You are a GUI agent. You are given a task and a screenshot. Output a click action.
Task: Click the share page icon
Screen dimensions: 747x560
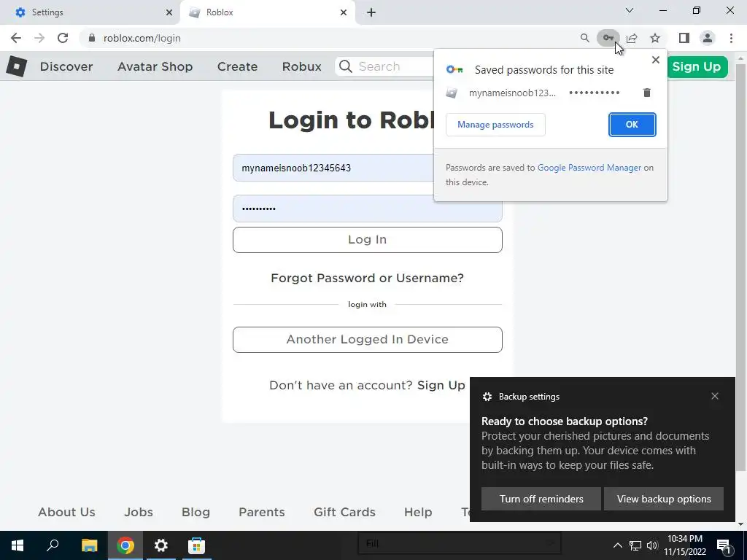click(632, 38)
